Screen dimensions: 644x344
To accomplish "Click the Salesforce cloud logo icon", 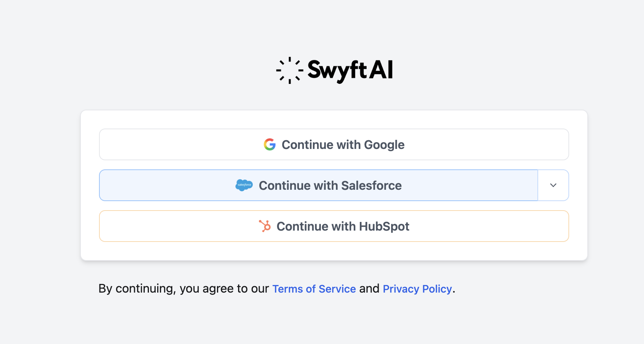I will 244,185.
